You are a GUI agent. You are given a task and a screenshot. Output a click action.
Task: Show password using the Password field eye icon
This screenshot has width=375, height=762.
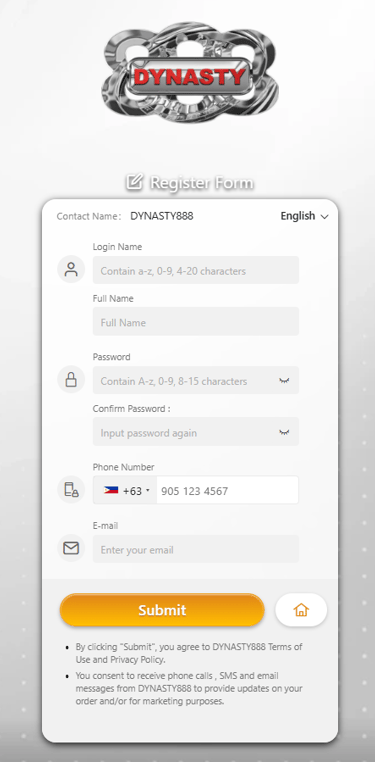click(x=284, y=381)
